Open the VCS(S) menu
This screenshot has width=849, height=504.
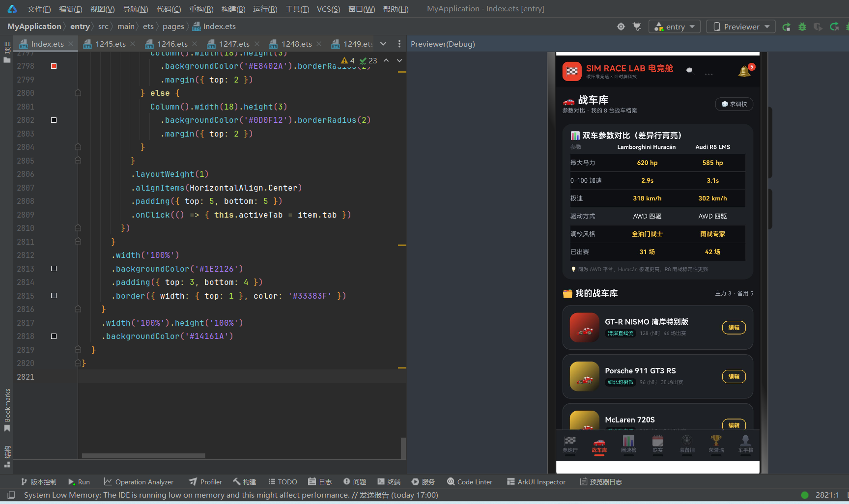pyautogui.click(x=328, y=9)
